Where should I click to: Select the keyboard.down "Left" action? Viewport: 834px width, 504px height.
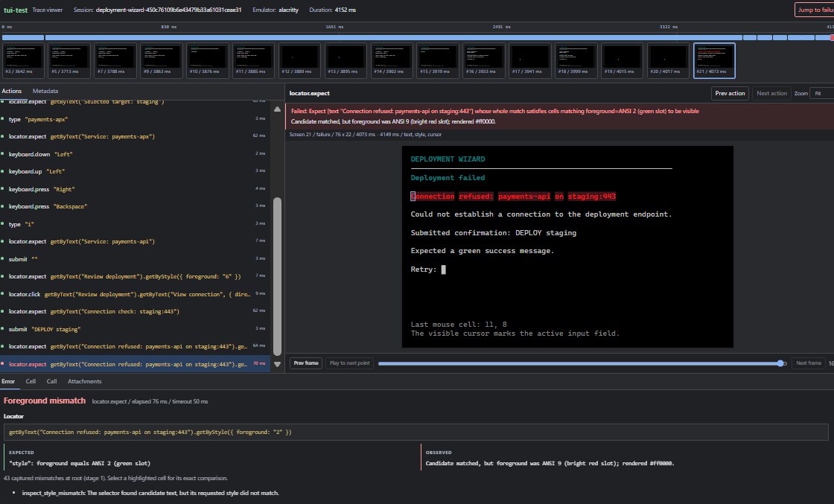click(135, 154)
